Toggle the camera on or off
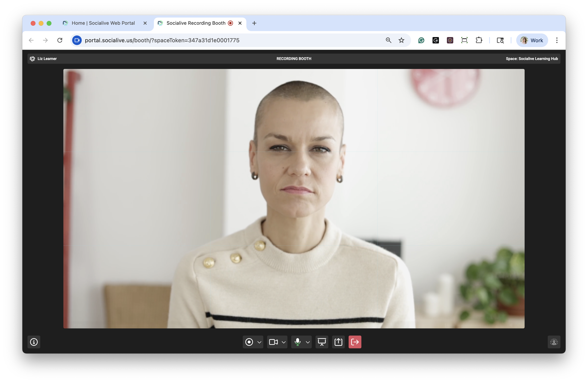Viewport: 588px width, 383px height. click(x=273, y=342)
